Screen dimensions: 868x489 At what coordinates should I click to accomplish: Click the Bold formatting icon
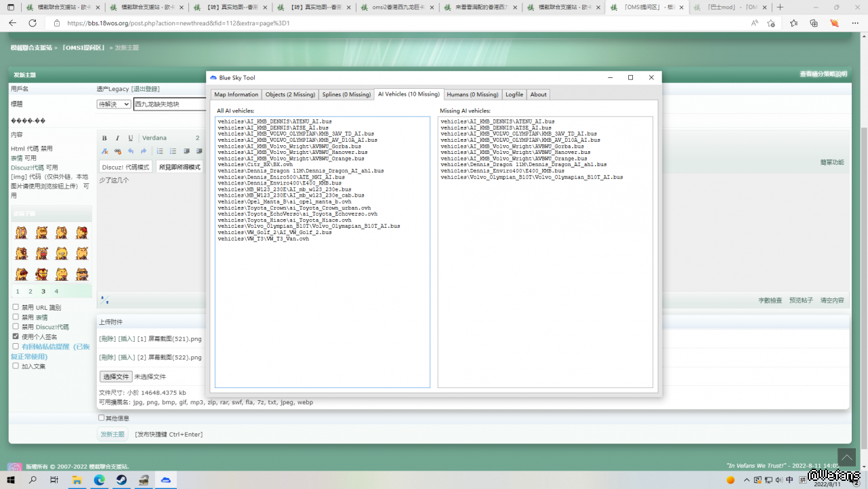[104, 138]
